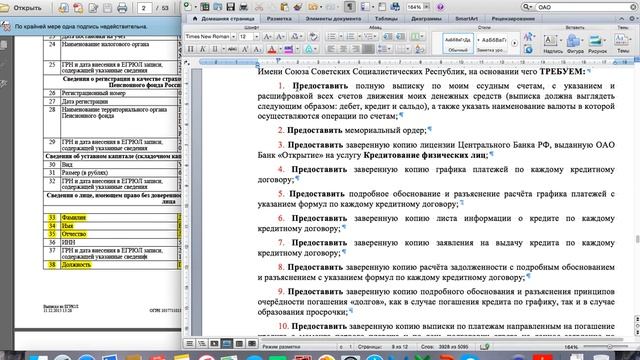Click the text highlight color swatch

coord(289,49)
